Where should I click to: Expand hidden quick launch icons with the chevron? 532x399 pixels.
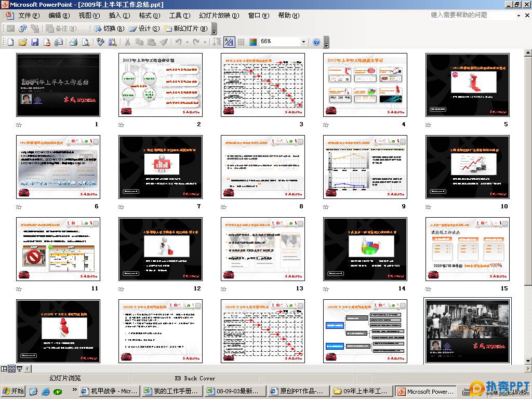point(75,390)
